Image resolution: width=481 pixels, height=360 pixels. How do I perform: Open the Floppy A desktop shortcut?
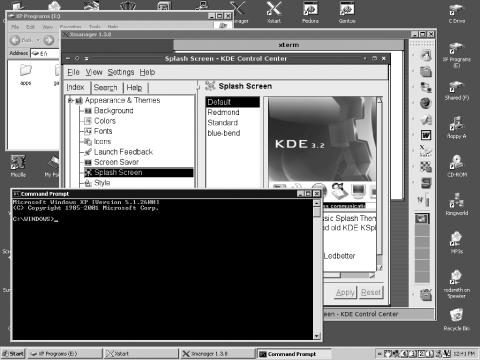pyautogui.click(x=456, y=128)
